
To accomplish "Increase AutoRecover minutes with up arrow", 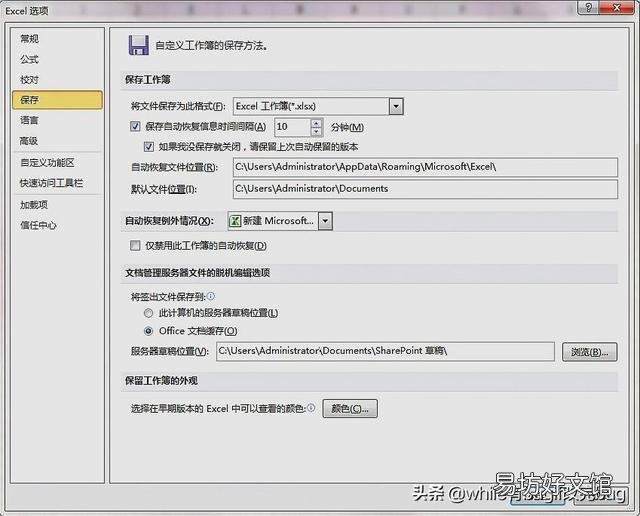I will pyautogui.click(x=316, y=122).
